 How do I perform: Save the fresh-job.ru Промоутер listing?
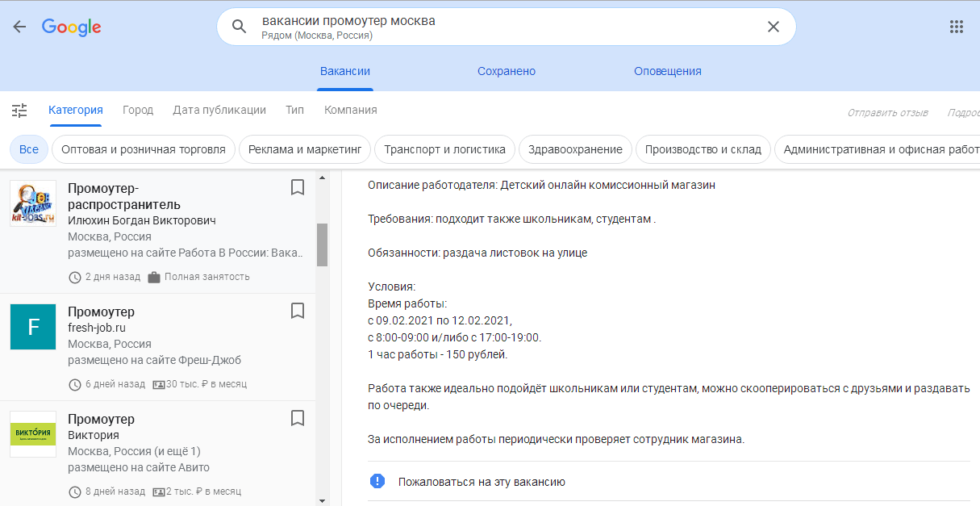coord(297,311)
